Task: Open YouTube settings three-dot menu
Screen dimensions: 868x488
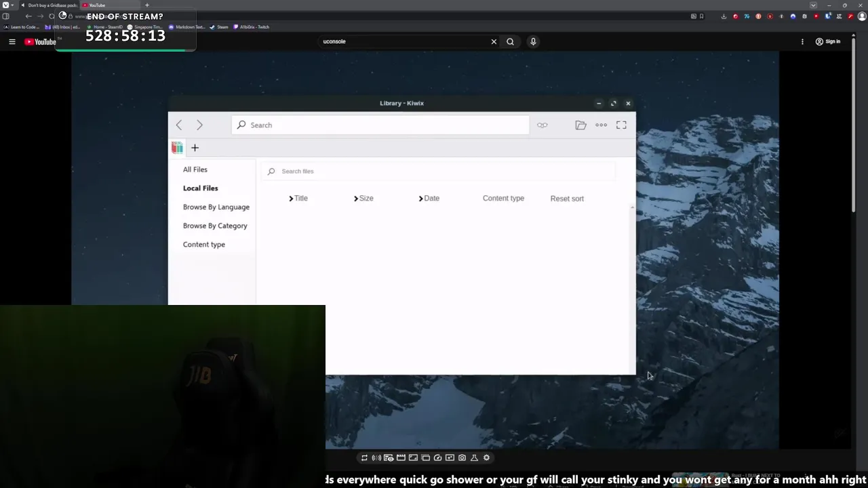Action: pyautogui.click(x=802, y=41)
